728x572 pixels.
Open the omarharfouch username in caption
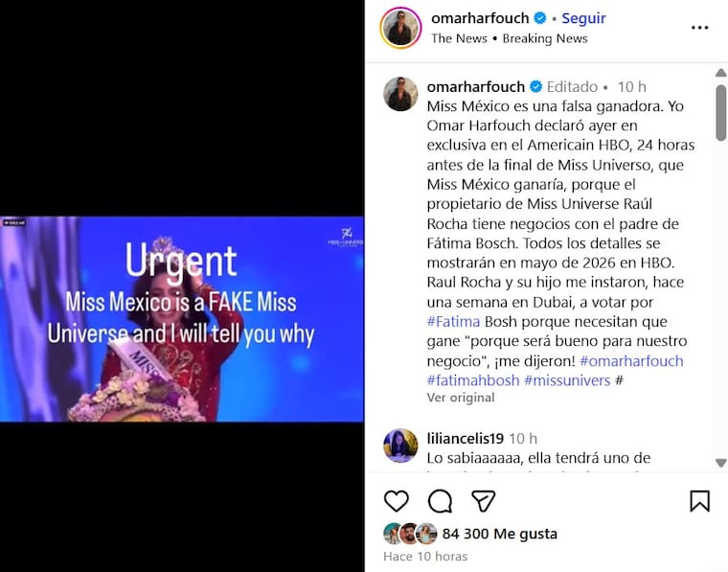(475, 87)
